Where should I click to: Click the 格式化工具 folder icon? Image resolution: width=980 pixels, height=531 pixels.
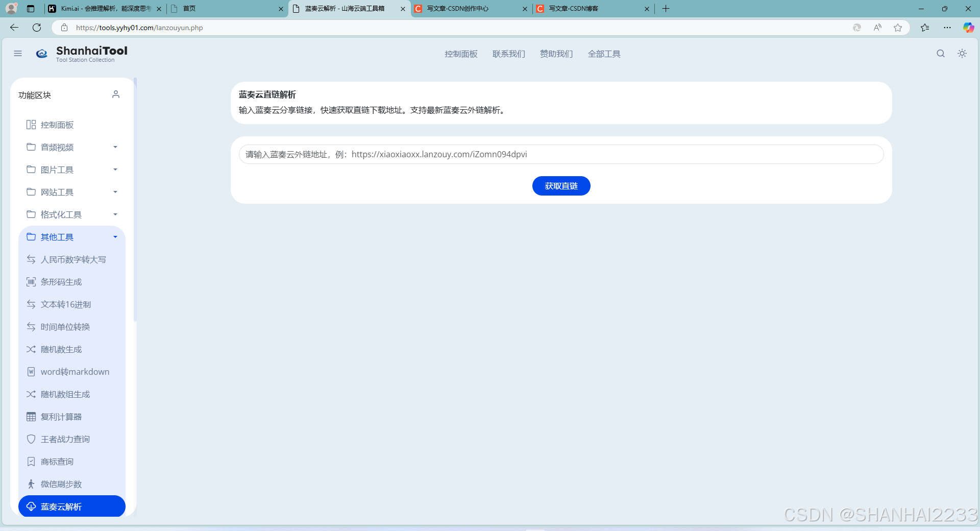(x=31, y=214)
